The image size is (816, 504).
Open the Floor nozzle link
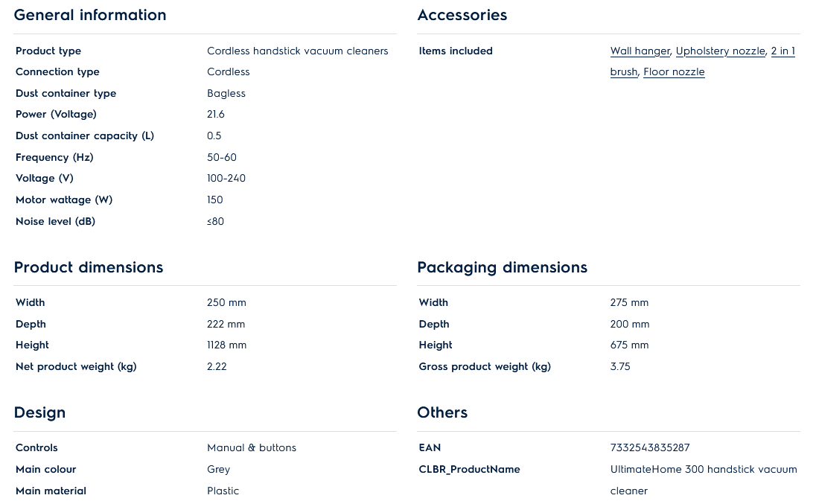point(674,72)
